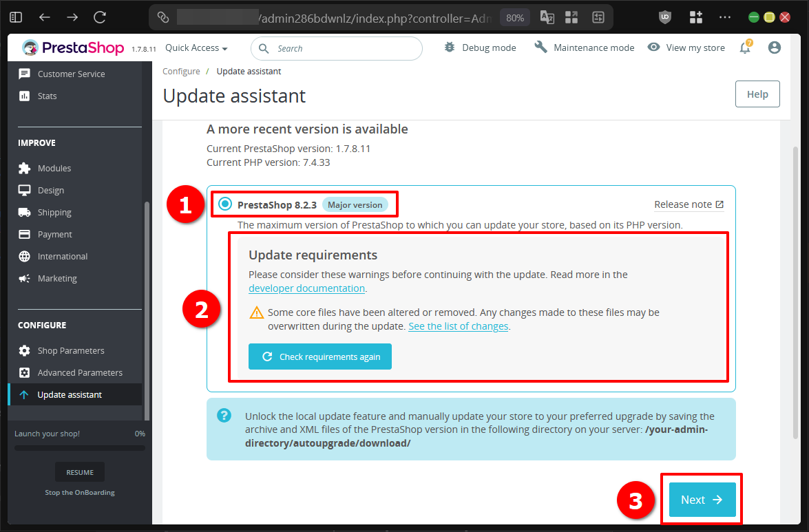The image size is (809, 532).
Task: Click the question-mark icon in the blue banner
Action: [224, 415]
